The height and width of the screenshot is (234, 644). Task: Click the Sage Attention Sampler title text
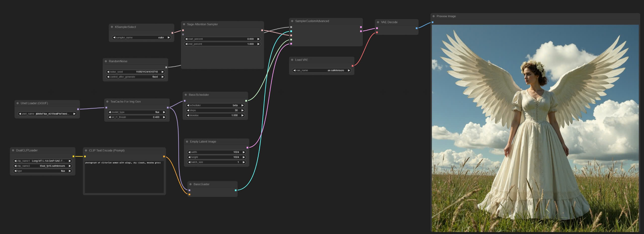coord(202,24)
